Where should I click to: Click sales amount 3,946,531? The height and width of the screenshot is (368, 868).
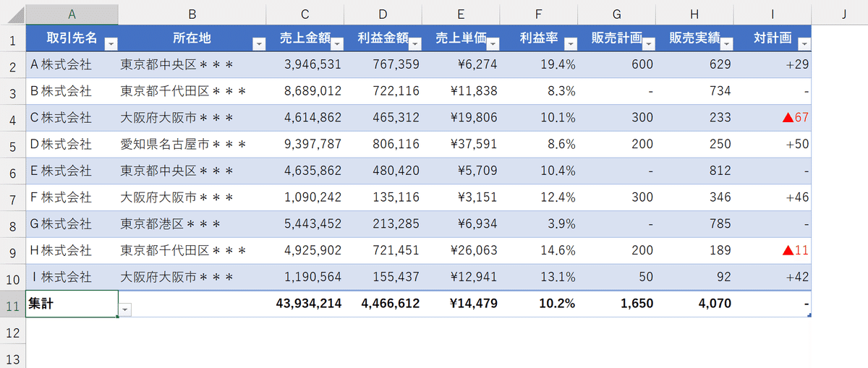pyautogui.click(x=305, y=64)
